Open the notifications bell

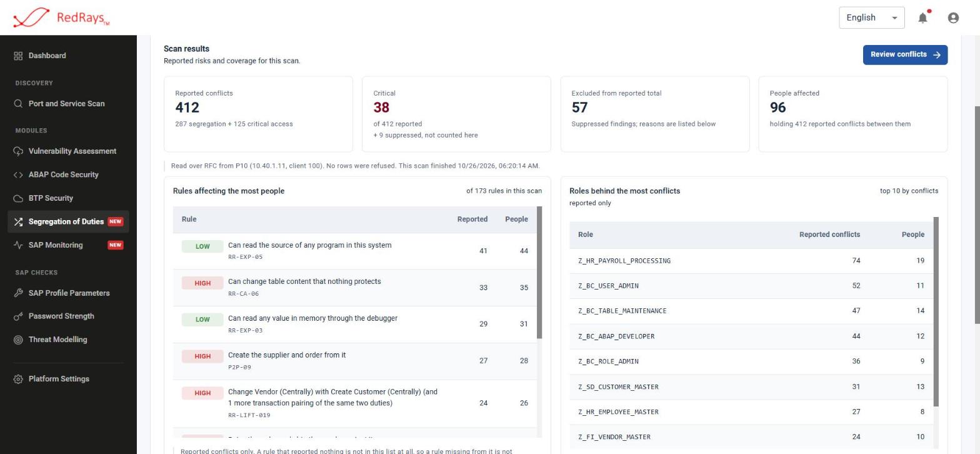tap(922, 18)
